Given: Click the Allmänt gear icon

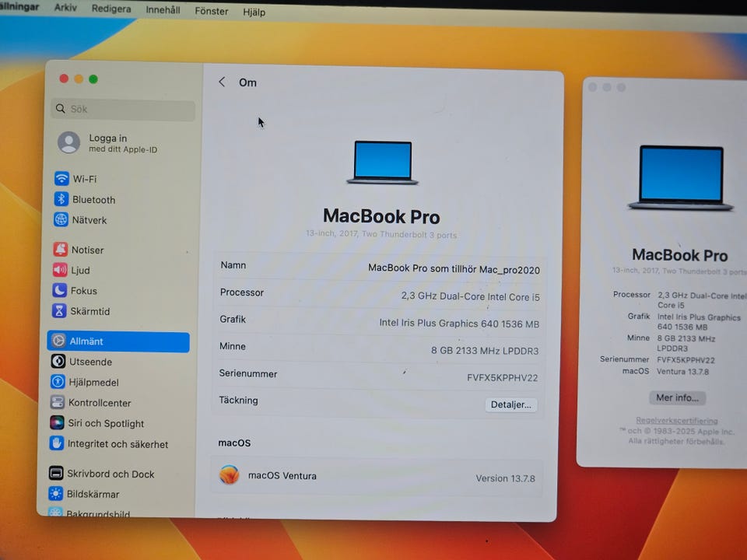Looking at the screenshot, I should 58,341.
